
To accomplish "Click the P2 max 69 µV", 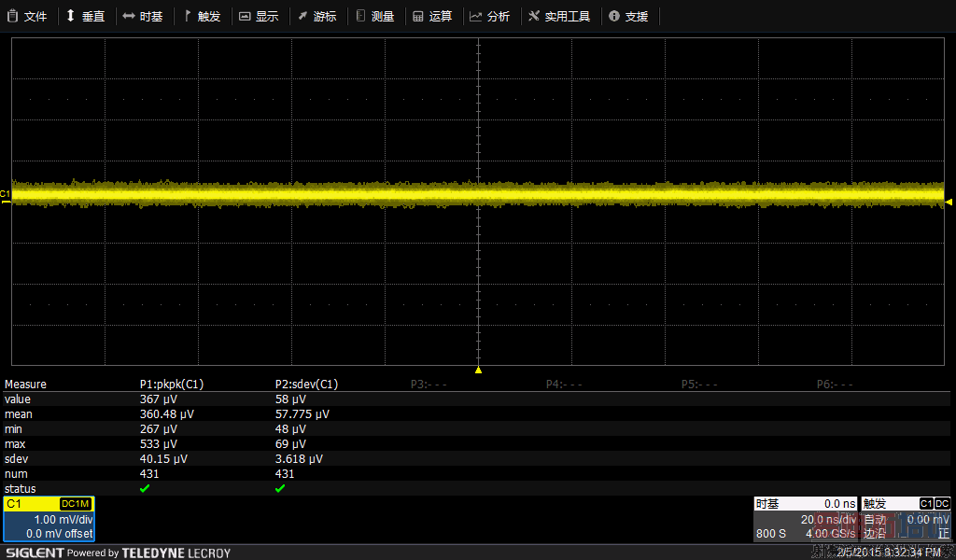I will (291, 444).
